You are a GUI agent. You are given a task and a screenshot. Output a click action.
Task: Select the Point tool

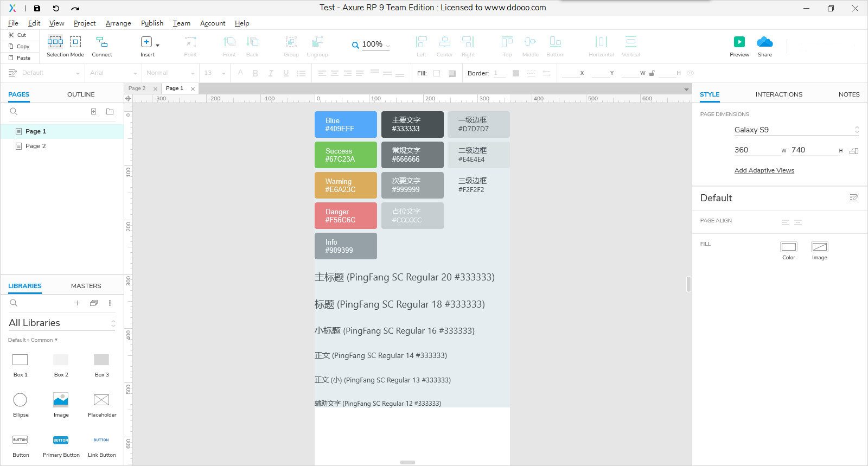190,46
